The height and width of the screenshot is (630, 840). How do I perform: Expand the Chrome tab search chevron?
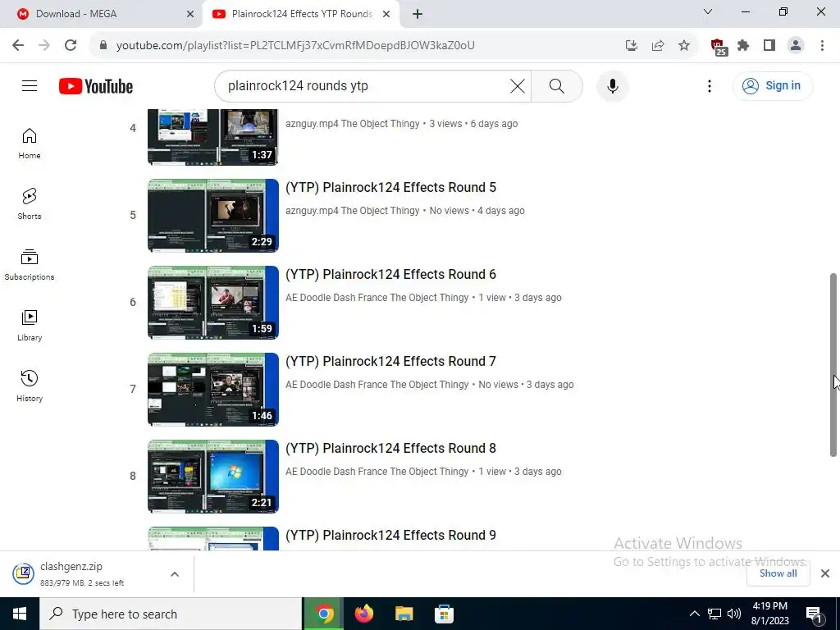click(x=708, y=11)
